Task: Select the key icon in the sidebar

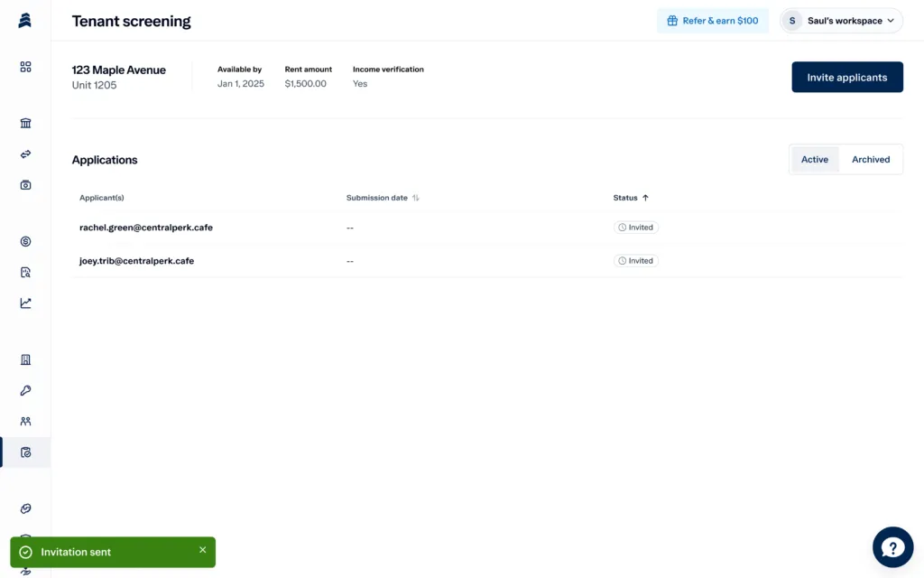Action: point(24,390)
